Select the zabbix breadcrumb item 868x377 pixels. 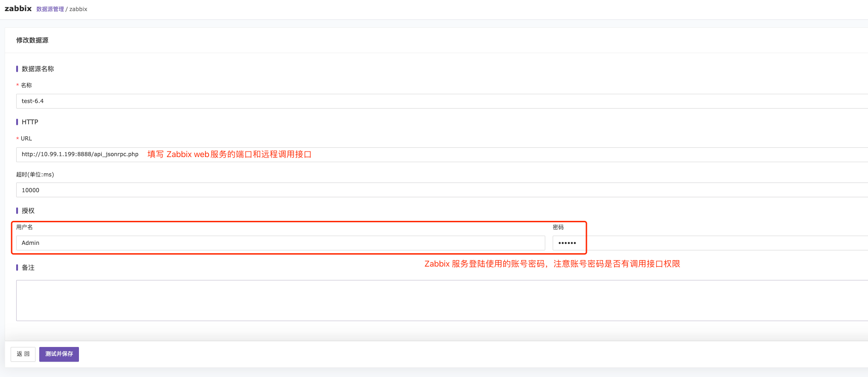pyautogui.click(x=78, y=9)
